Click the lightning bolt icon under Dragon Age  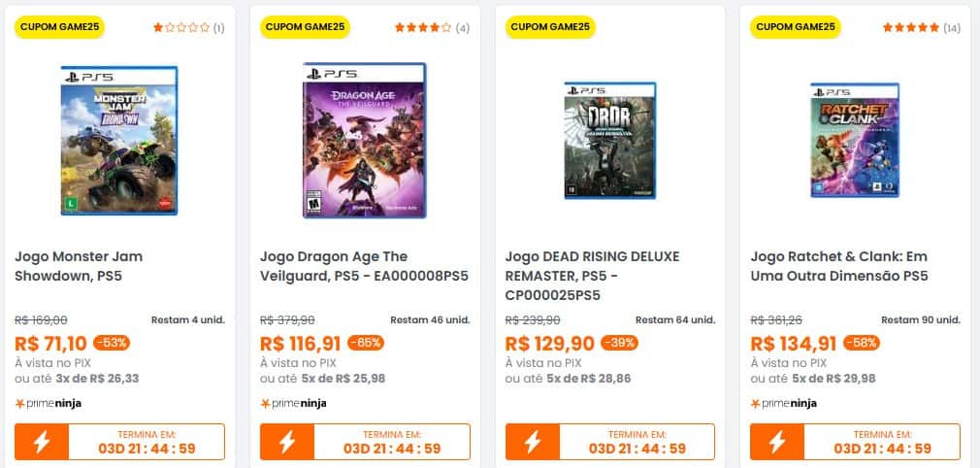pos(287,442)
